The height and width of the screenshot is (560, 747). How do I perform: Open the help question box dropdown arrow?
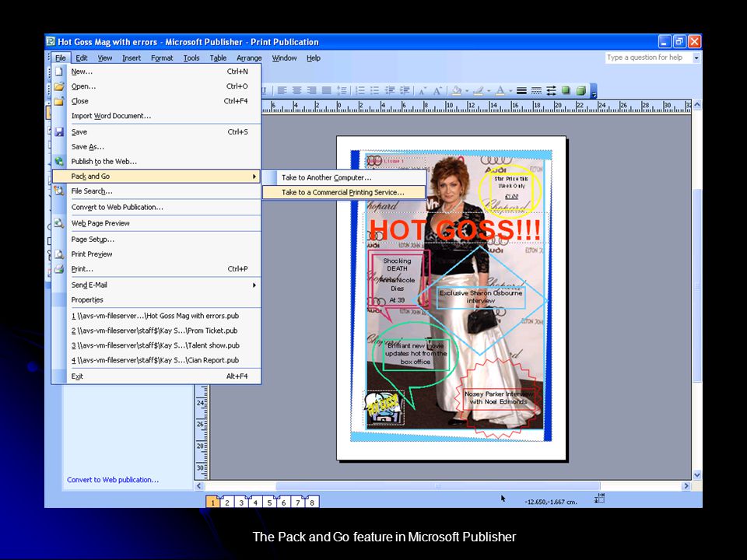coord(696,58)
